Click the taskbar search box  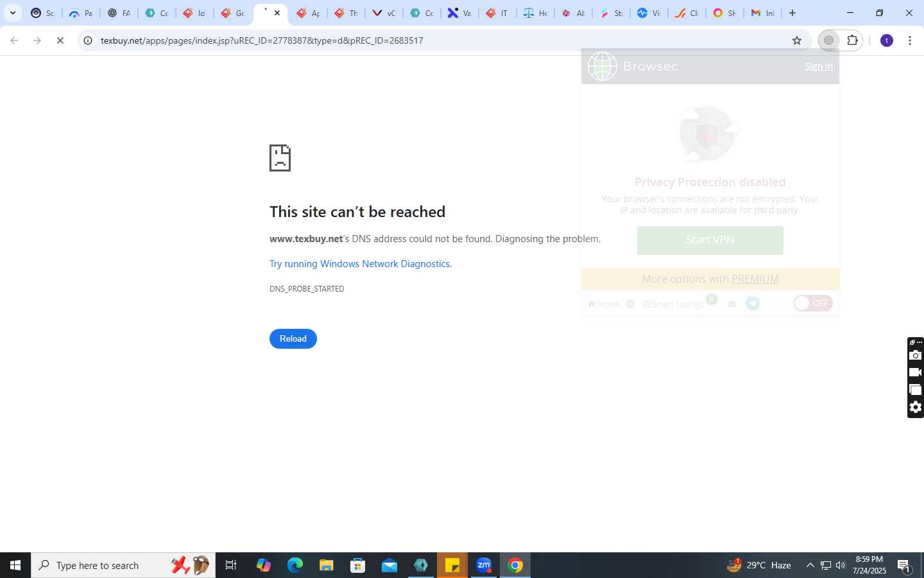[123, 565]
